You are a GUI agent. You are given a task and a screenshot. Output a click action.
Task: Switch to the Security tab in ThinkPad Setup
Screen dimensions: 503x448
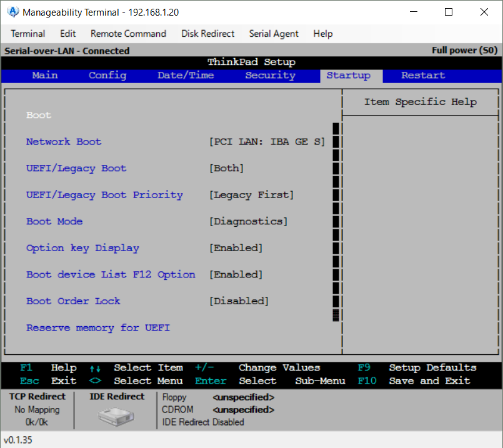[x=270, y=76]
